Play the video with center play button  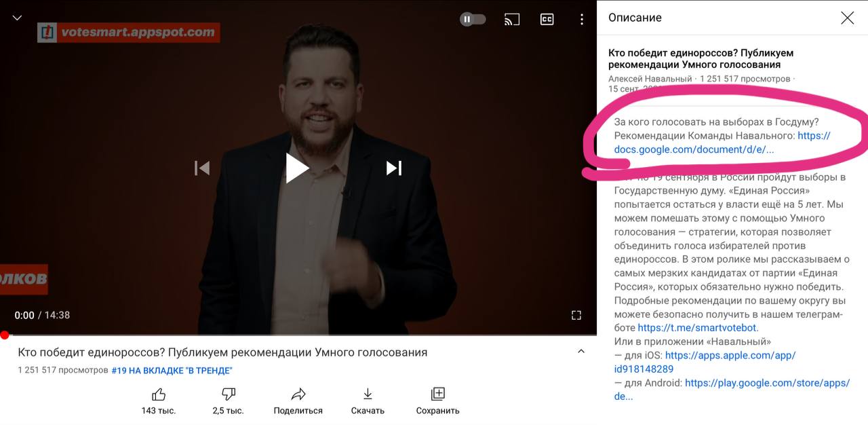point(297,168)
